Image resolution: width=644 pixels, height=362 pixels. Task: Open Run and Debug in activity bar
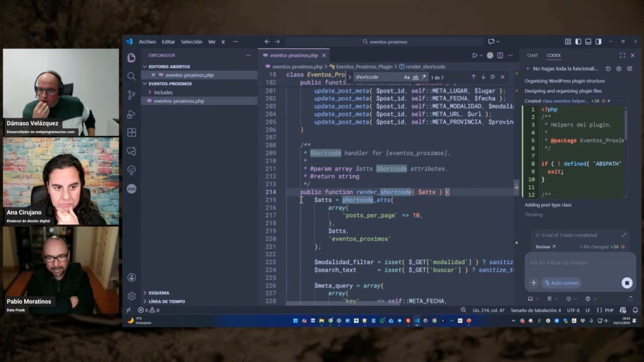[131, 114]
